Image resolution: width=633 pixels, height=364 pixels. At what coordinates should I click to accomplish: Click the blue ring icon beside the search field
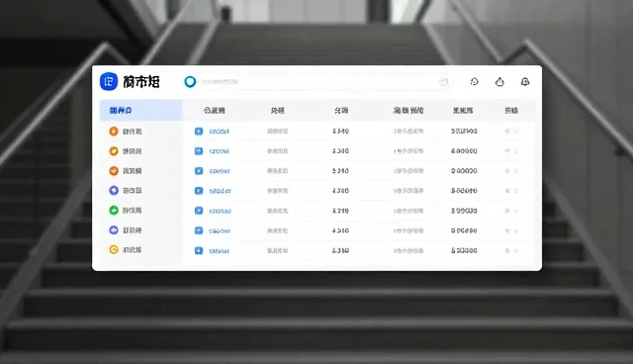(x=190, y=81)
